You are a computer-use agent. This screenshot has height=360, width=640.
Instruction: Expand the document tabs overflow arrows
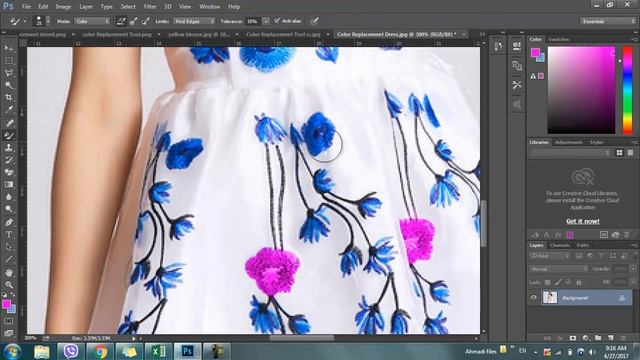[x=482, y=34]
